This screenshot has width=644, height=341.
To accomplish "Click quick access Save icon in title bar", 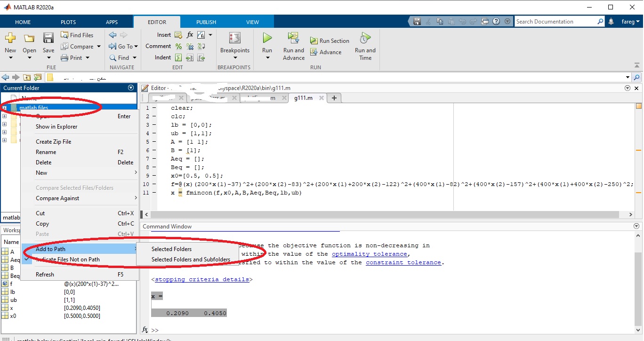I will tap(417, 22).
